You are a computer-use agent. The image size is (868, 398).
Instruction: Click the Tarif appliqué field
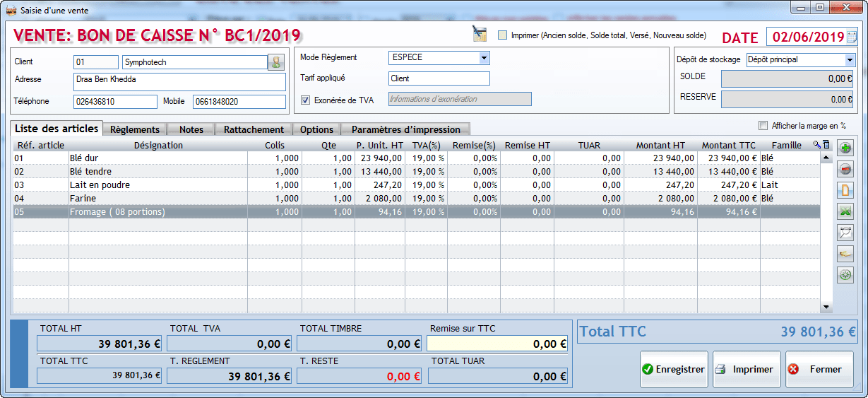coord(439,78)
